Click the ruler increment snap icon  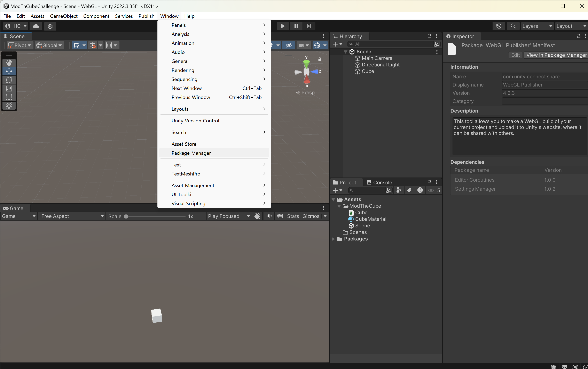109,45
